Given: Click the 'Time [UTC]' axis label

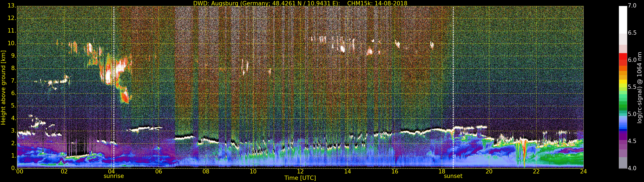Looking at the screenshot, I should pyautogui.click(x=300, y=178).
